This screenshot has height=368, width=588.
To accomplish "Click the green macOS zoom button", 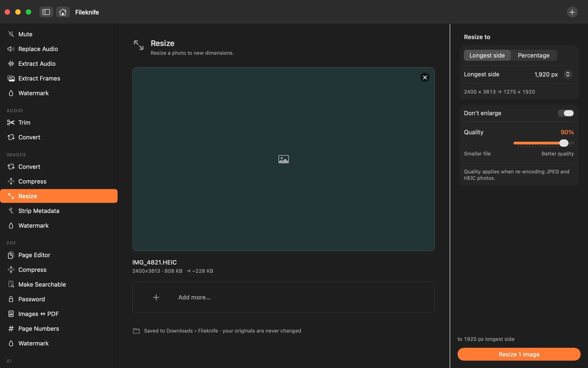I will click(28, 12).
